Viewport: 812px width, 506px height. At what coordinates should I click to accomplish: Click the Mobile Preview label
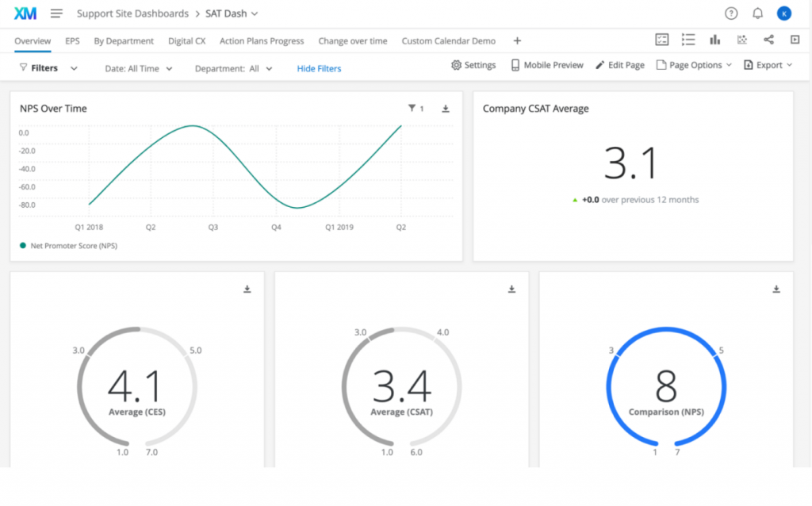pyautogui.click(x=553, y=65)
